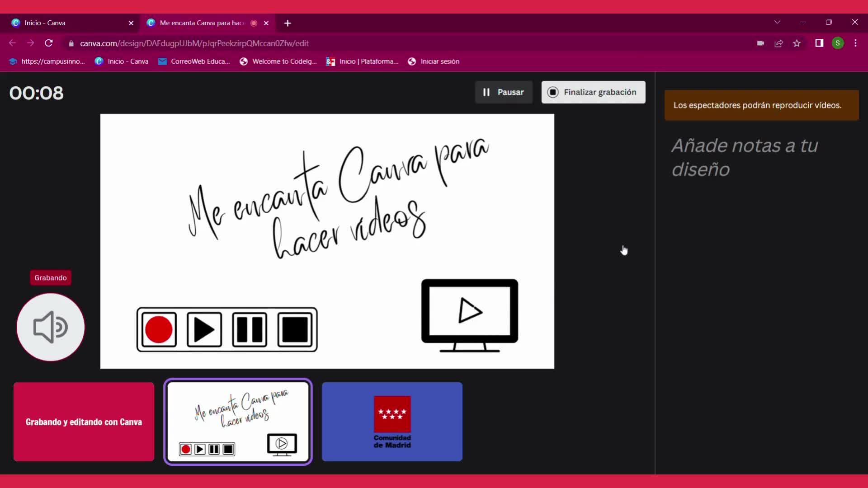Bookmark this page with the star icon
Image resolution: width=868 pixels, height=488 pixels.
(797, 43)
